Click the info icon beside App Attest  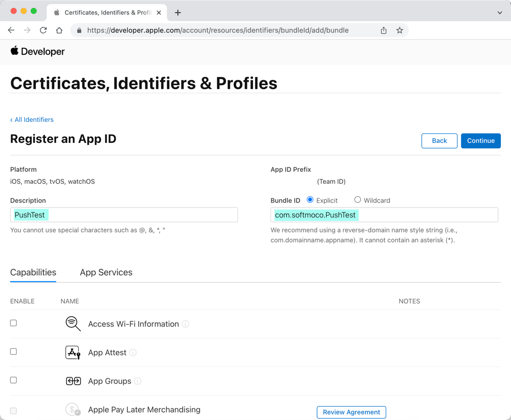[x=133, y=353]
